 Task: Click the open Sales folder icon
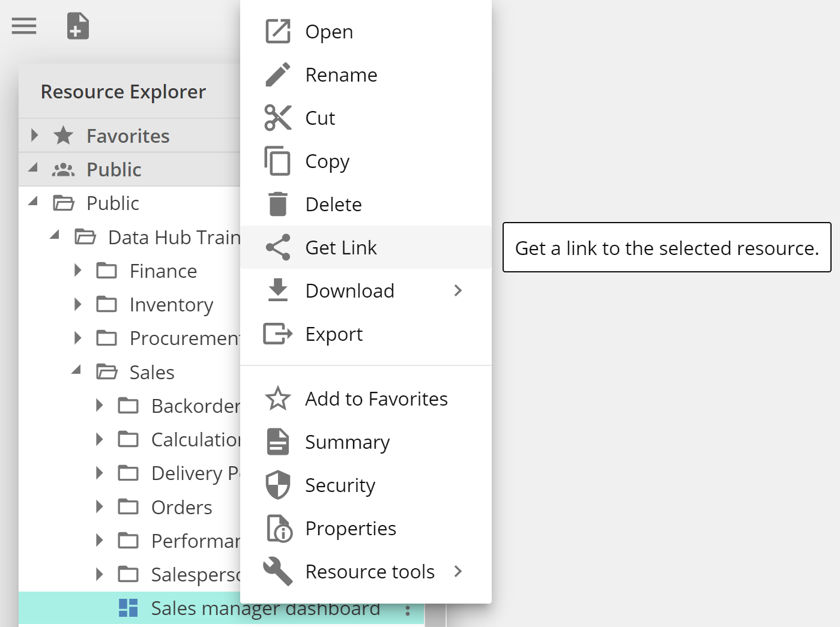point(107,372)
